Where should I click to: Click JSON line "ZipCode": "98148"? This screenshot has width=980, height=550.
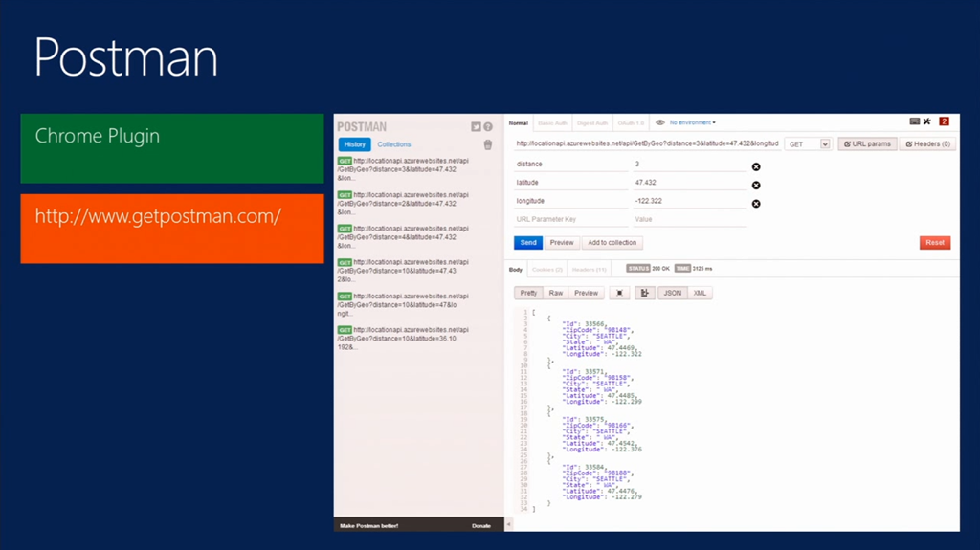pos(598,330)
